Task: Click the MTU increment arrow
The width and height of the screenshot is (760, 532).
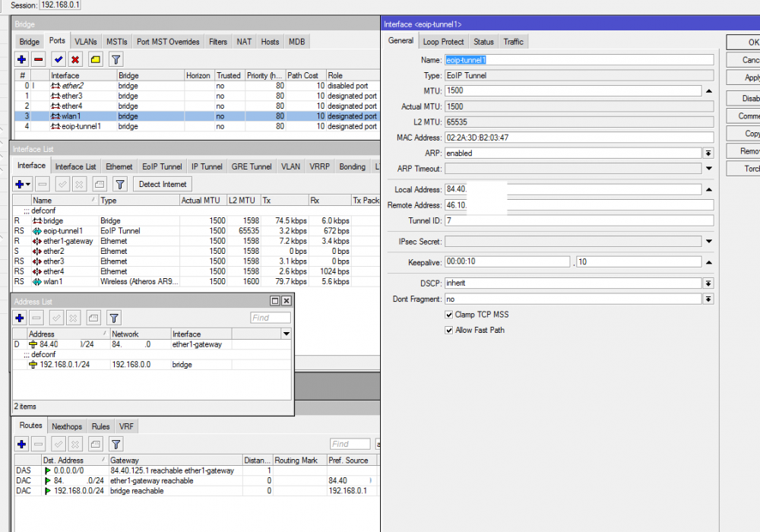Action: pyautogui.click(x=708, y=87)
